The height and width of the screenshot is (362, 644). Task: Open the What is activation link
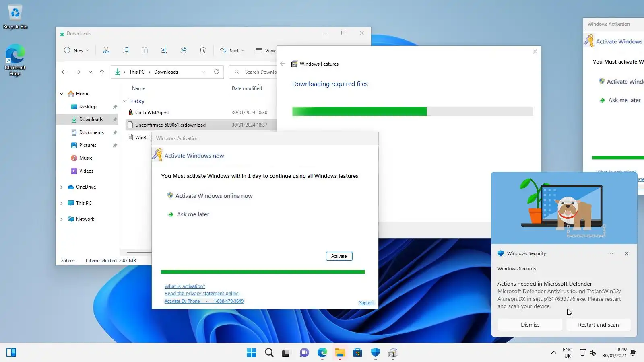click(185, 286)
